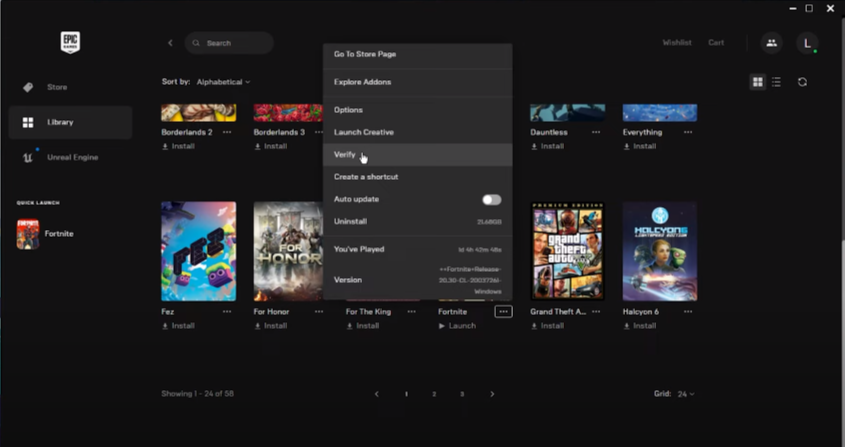
Task: Click the For The King title
Action: [369, 312]
